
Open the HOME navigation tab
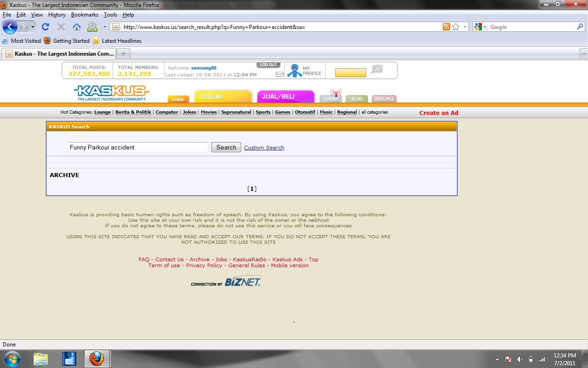[178, 99]
